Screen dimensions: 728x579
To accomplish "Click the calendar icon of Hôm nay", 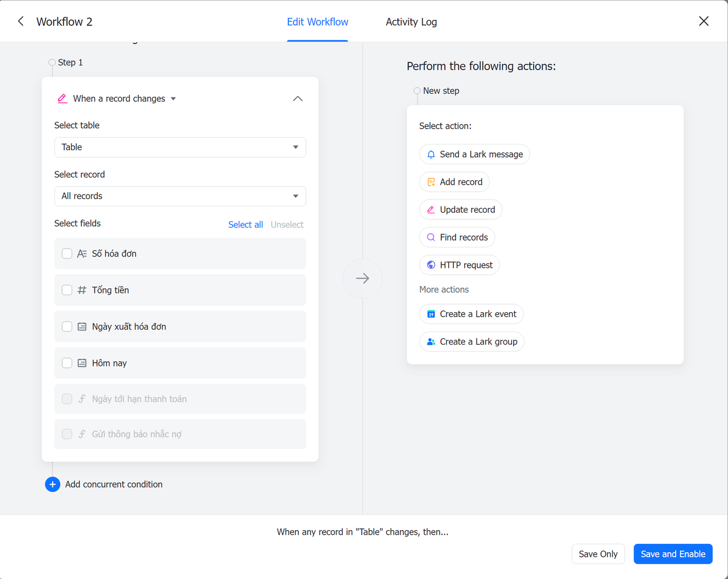I will click(82, 363).
